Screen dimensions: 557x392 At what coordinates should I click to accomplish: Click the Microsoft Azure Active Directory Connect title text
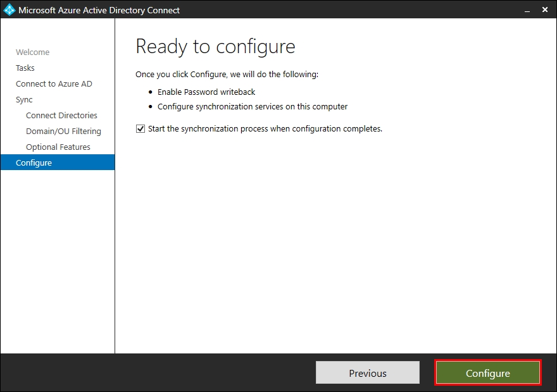[x=99, y=10]
